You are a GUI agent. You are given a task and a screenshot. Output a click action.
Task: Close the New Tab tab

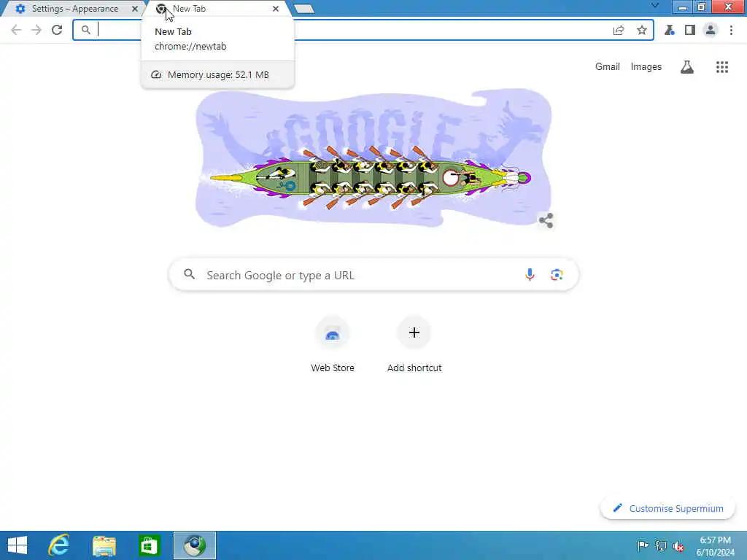coord(276,9)
